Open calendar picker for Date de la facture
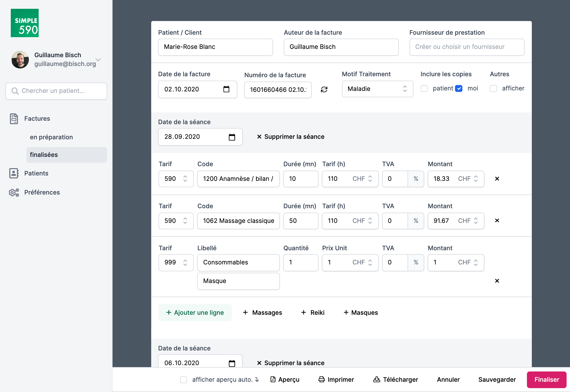Screen dimensions: 570x392 point(226,89)
